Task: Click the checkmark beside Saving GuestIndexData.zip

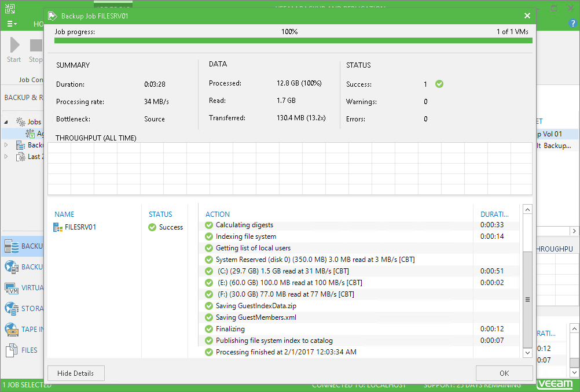Action: [209, 306]
